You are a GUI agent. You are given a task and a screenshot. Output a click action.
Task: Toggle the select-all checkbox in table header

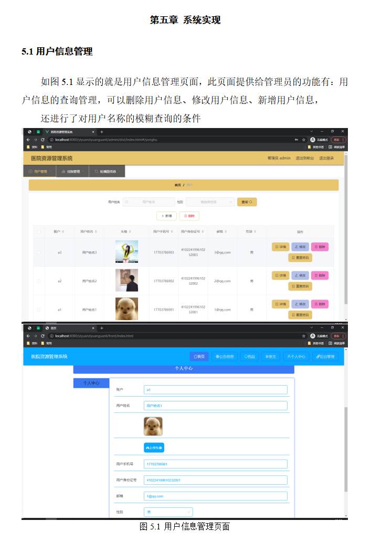[38, 231]
